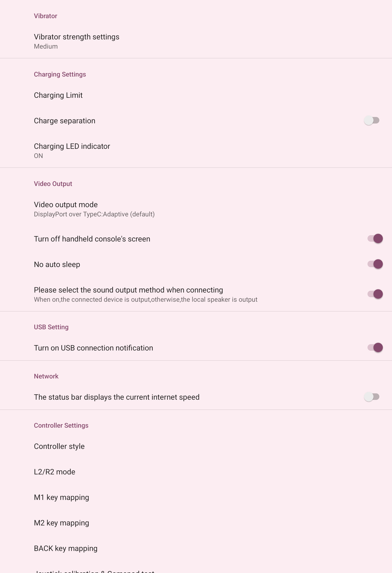Disable USB connection notification toggle

pyautogui.click(x=375, y=348)
